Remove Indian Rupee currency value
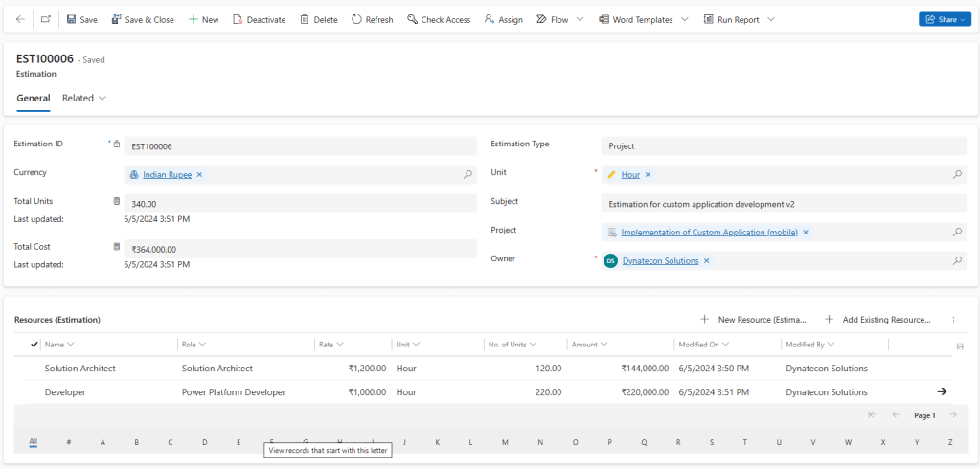 click(x=200, y=175)
